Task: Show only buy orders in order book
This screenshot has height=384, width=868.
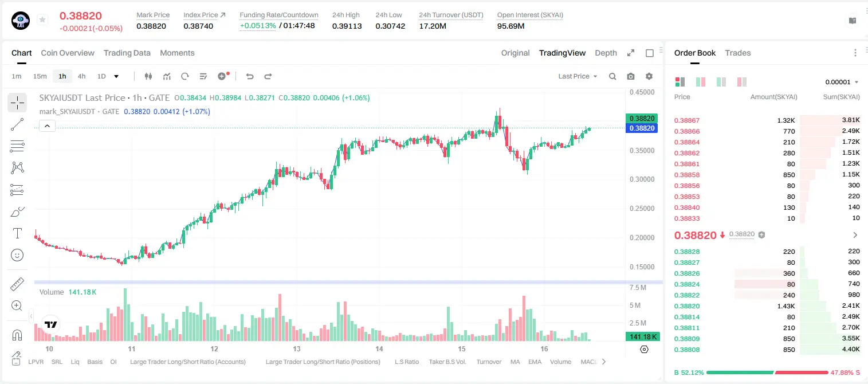Action: coord(721,82)
